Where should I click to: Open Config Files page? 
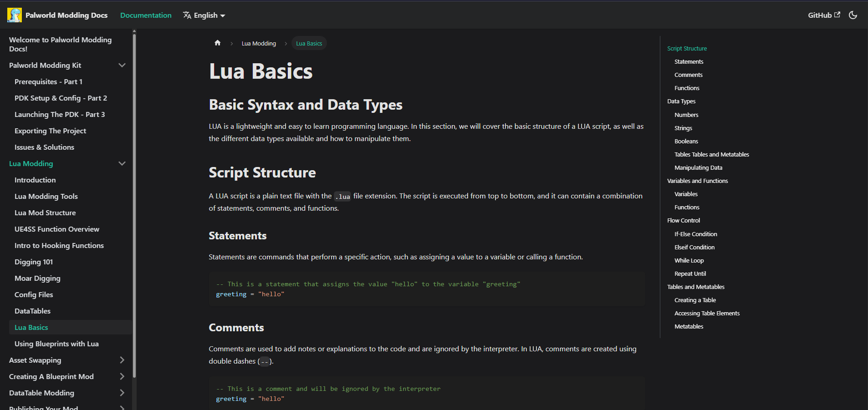[34, 294]
